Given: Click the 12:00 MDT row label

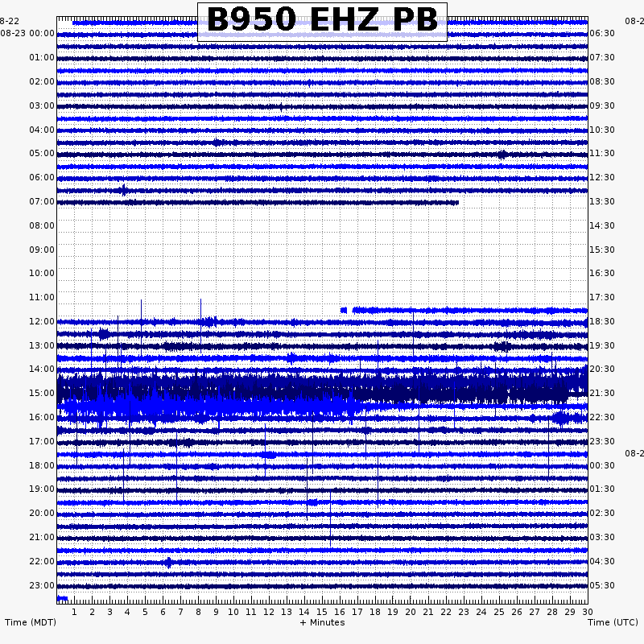Looking at the screenshot, I should pos(42,321).
